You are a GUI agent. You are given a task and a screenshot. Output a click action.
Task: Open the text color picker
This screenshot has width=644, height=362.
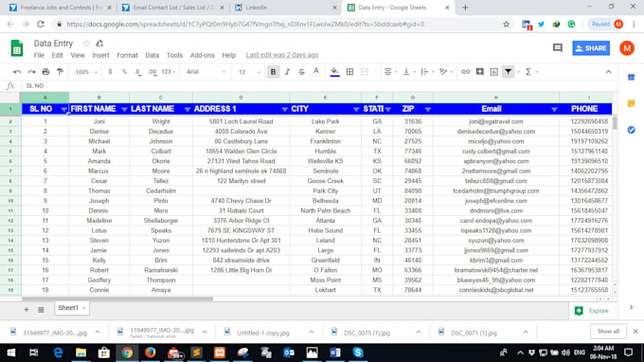coord(315,72)
